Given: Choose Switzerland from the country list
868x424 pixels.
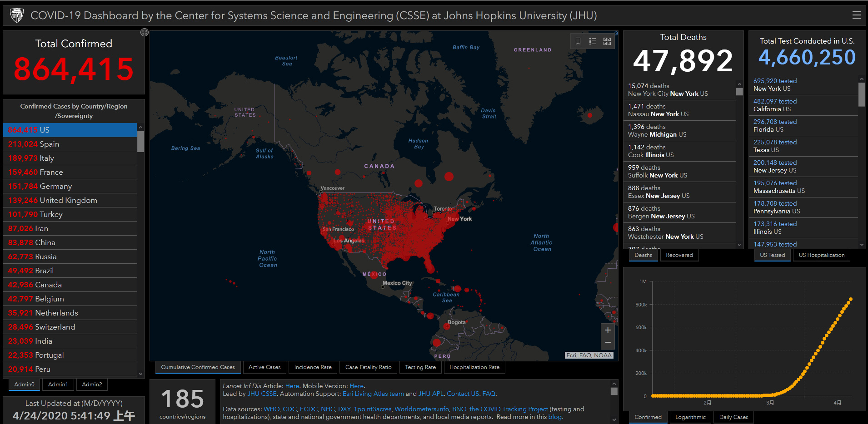Looking at the screenshot, I should [x=70, y=327].
